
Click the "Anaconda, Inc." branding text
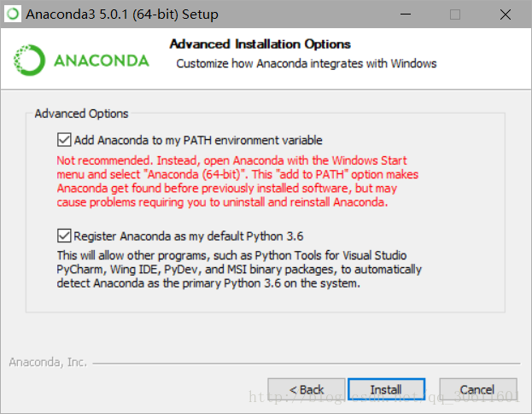pyautogui.click(x=48, y=362)
